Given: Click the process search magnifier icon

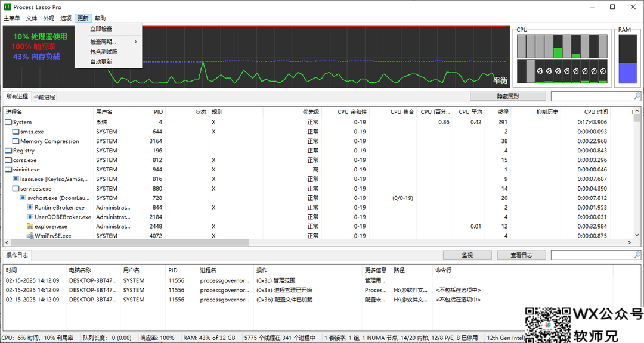Looking at the screenshot, I should (637, 96).
